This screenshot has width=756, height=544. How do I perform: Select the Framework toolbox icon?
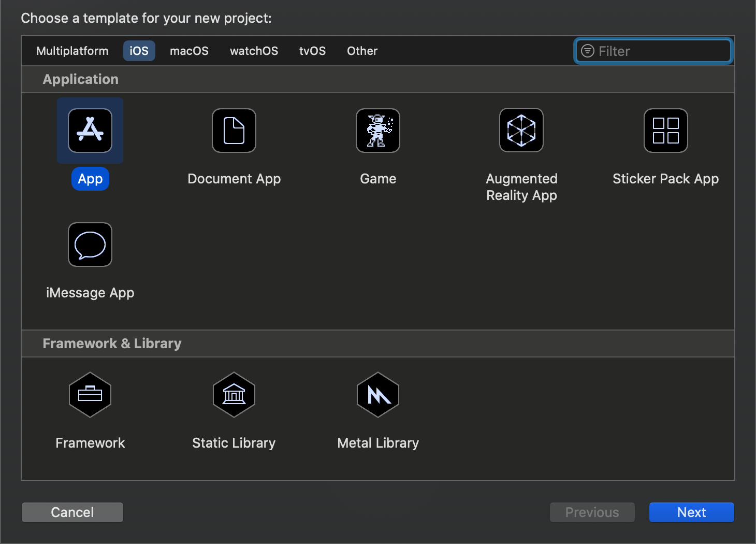pos(90,395)
